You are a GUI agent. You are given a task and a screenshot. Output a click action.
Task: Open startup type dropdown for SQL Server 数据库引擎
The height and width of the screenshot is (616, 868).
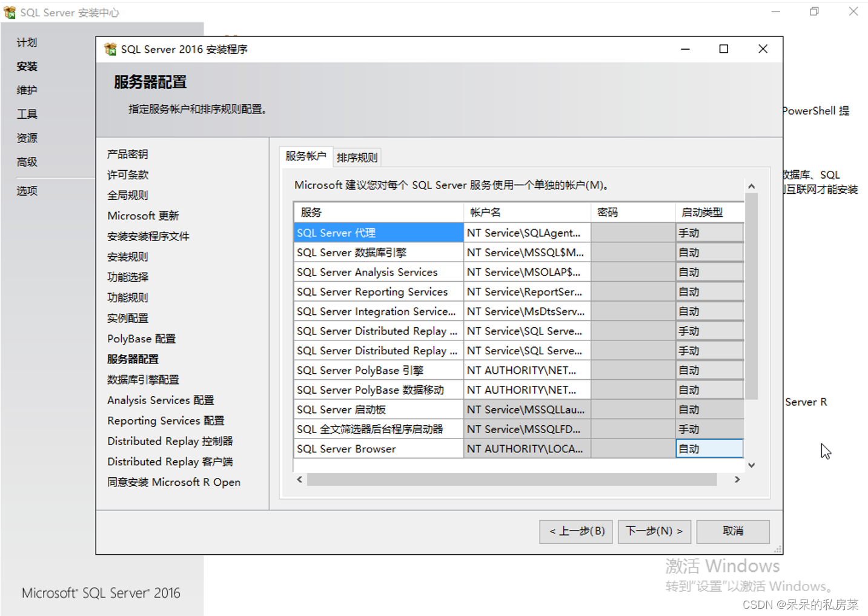click(x=709, y=253)
